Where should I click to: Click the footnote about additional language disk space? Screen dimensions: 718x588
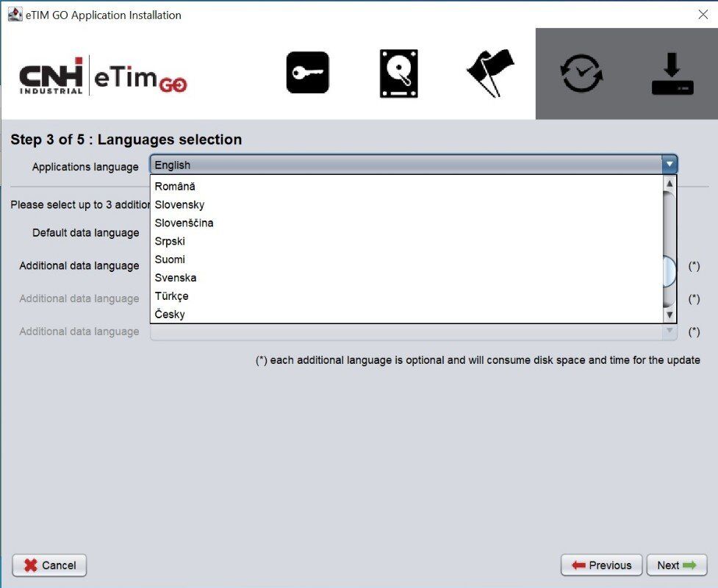478,360
